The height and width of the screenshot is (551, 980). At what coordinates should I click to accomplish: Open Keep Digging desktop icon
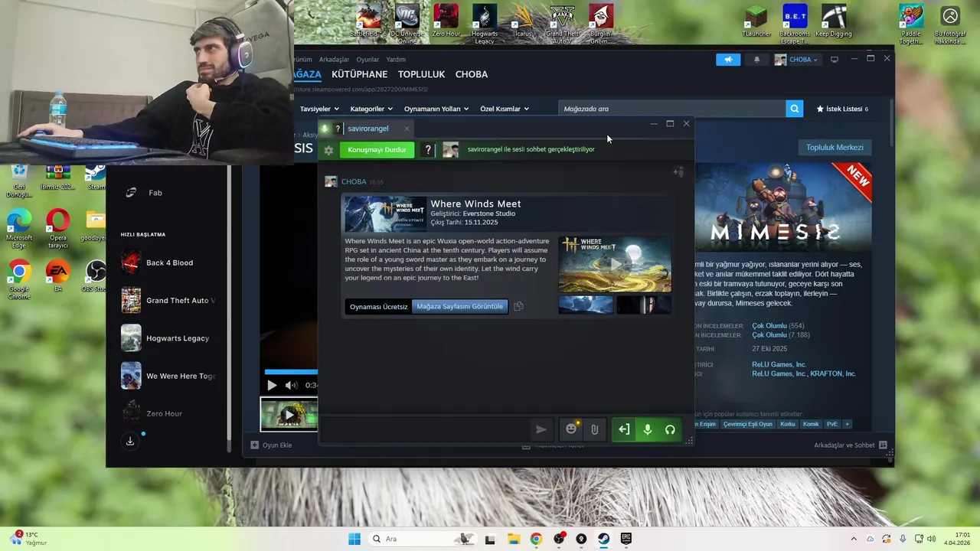click(x=834, y=21)
